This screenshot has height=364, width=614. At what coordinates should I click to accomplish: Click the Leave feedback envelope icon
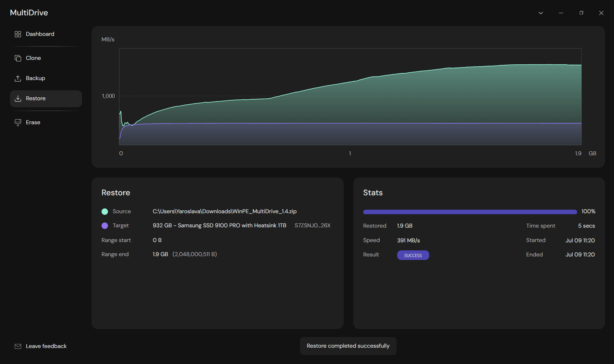18,346
